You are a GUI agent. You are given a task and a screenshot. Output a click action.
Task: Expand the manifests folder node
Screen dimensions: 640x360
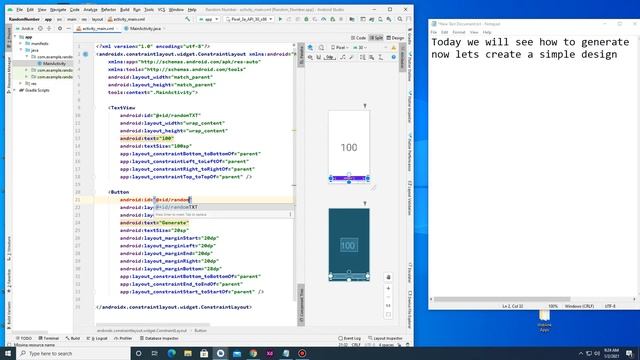click(x=21, y=43)
